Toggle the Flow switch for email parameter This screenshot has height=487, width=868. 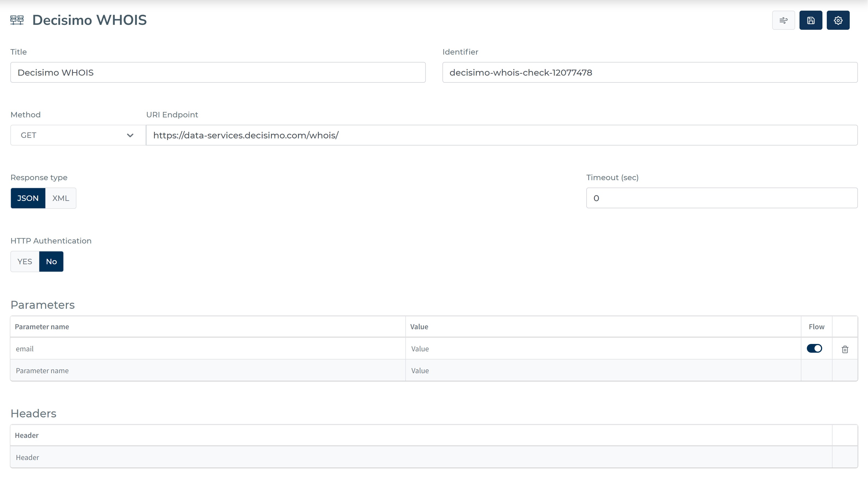tap(814, 348)
